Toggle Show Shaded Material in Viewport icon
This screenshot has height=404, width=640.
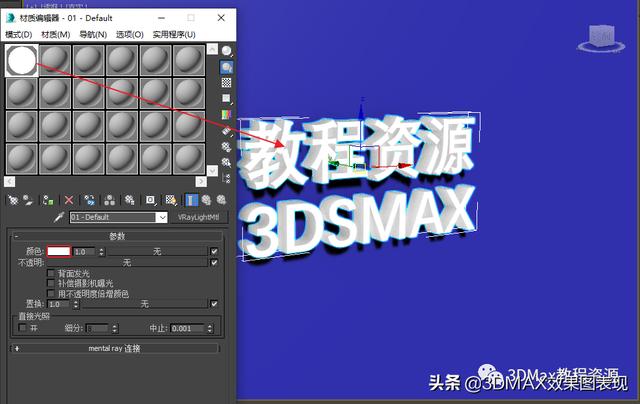coord(171,200)
